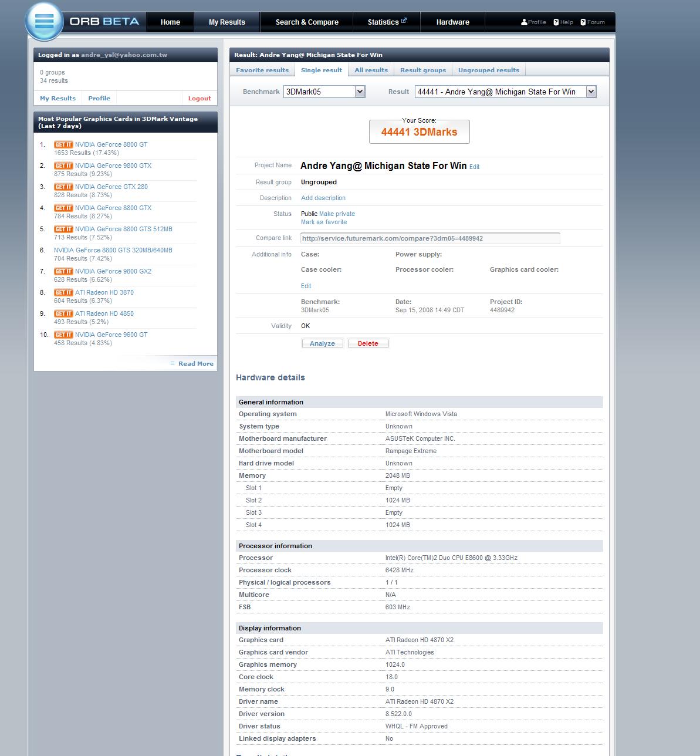The height and width of the screenshot is (756, 700).
Task: Click the 'Hardware details' heading
Action: (270, 377)
